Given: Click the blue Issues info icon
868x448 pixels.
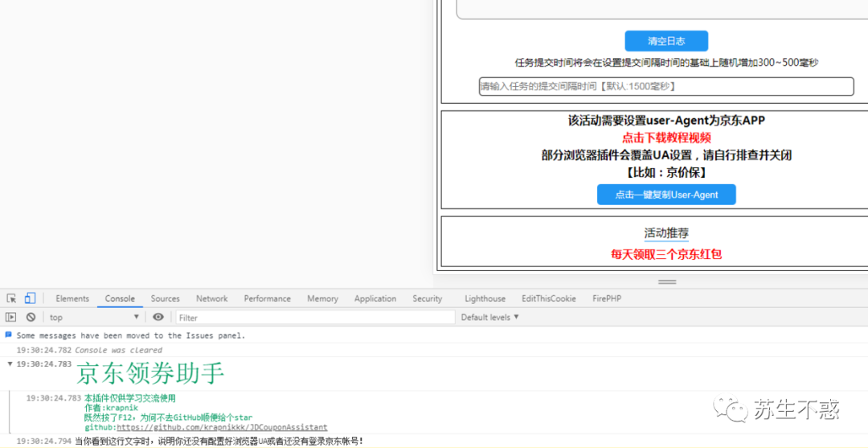Looking at the screenshot, I should pos(8,335).
